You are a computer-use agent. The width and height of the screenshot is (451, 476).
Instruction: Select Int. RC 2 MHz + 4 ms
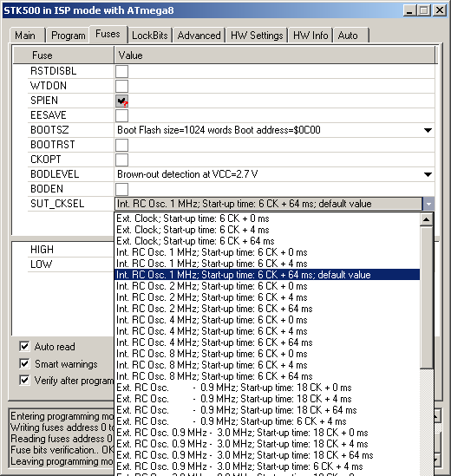(x=267, y=297)
